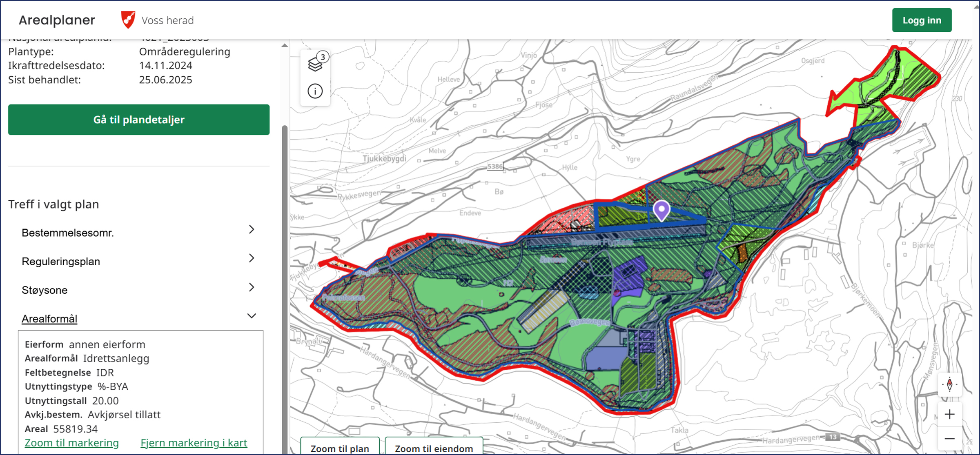
Task: Zoom out with the minus button
Action: click(949, 439)
